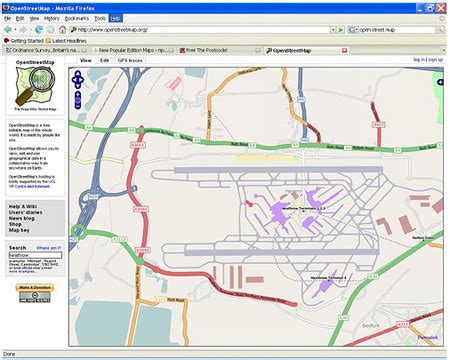Click the Where am I? link

tap(49, 248)
